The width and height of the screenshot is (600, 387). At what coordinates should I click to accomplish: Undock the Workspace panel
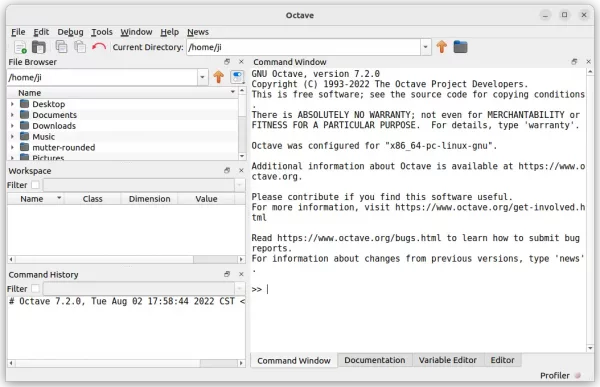[227, 170]
